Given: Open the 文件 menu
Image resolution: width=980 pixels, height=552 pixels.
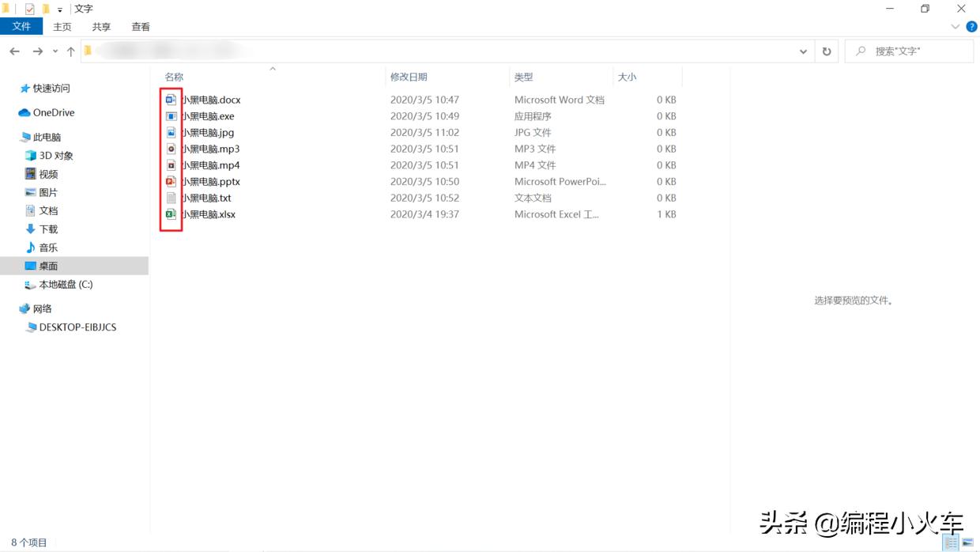Looking at the screenshot, I should [21, 27].
